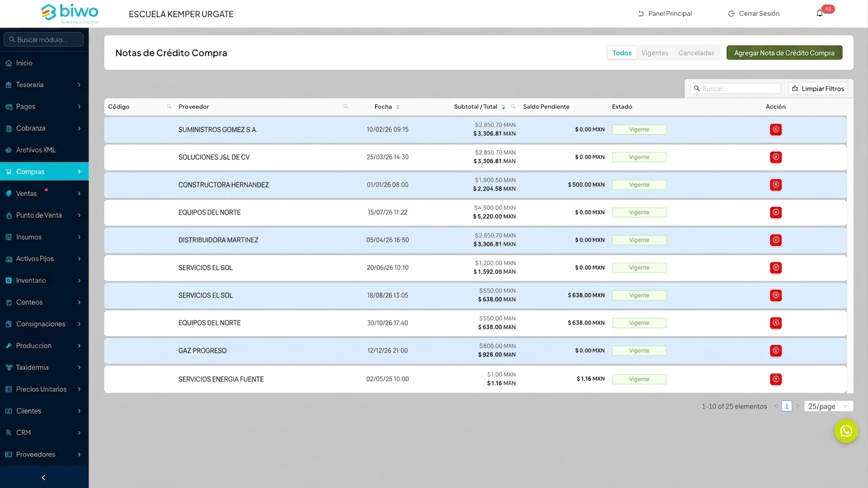Expand the Conteos menu
Image resolution: width=868 pixels, height=488 pixels.
(x=45, y=302)
